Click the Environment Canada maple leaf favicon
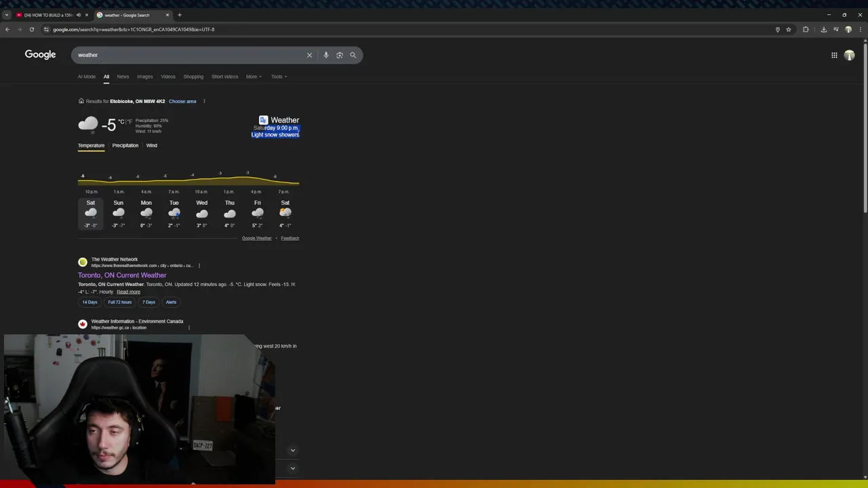The image size is (868, 488). coord(83,324)
